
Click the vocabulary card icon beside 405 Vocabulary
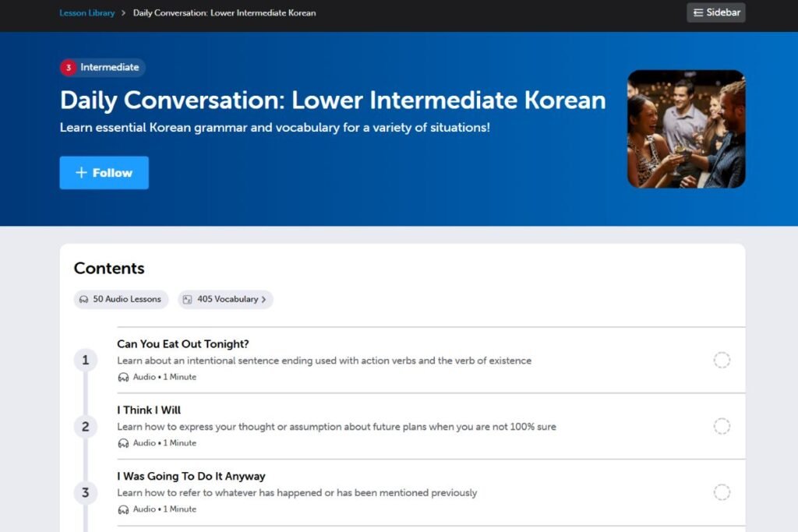187,299
